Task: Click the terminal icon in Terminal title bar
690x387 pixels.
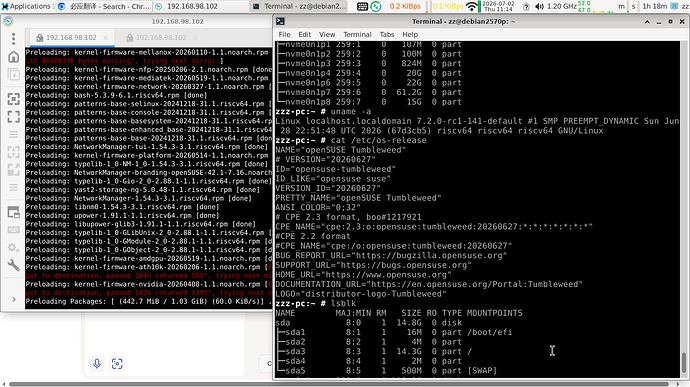Action: (x=280, y=21)
